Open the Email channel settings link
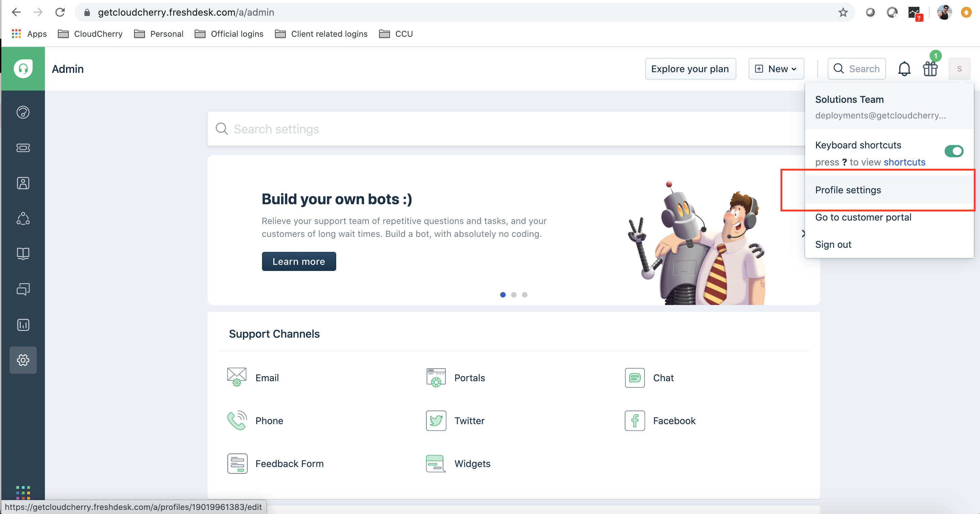Image resolution: width=980 pixels, height=514 pixels. pos(267,378)
